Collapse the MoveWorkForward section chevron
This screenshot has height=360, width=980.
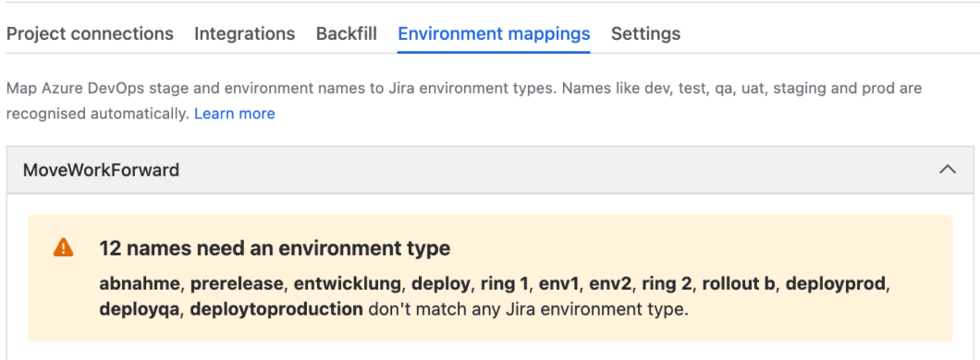click(948, 169)
